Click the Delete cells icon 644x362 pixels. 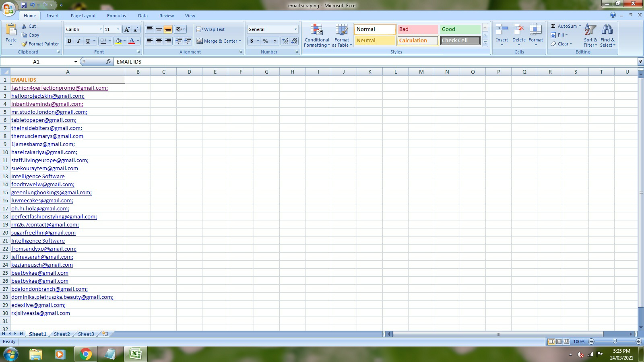coord(519,30)
